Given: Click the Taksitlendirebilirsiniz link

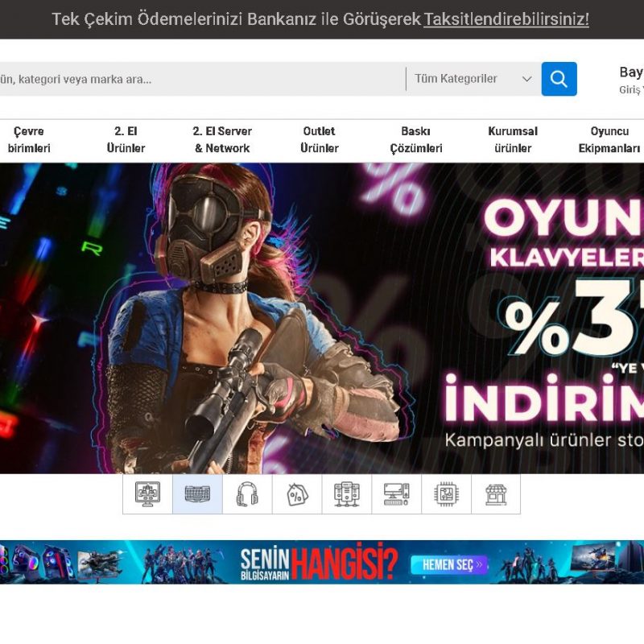Looking at the screenshot, I should coord(506,19).
